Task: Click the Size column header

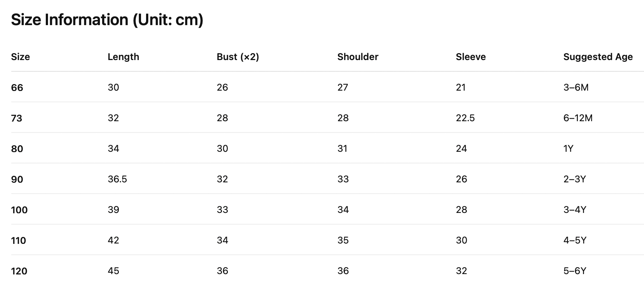Action: 20,57
